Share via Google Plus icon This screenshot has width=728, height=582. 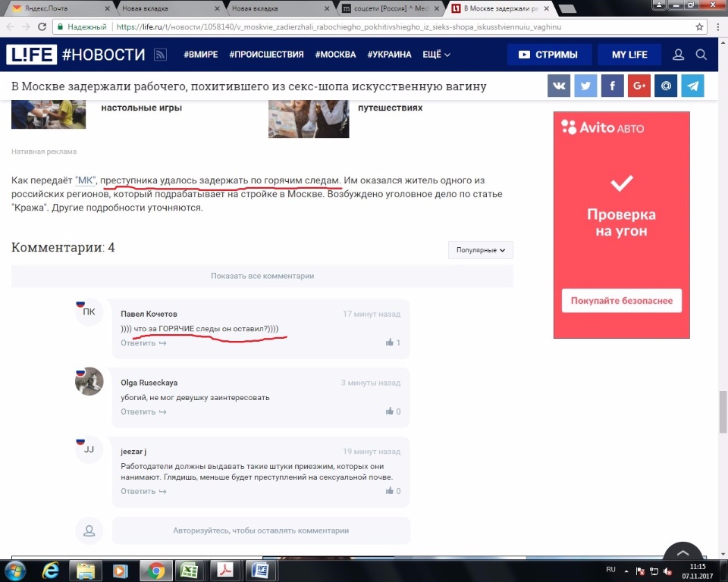point(639,86)
